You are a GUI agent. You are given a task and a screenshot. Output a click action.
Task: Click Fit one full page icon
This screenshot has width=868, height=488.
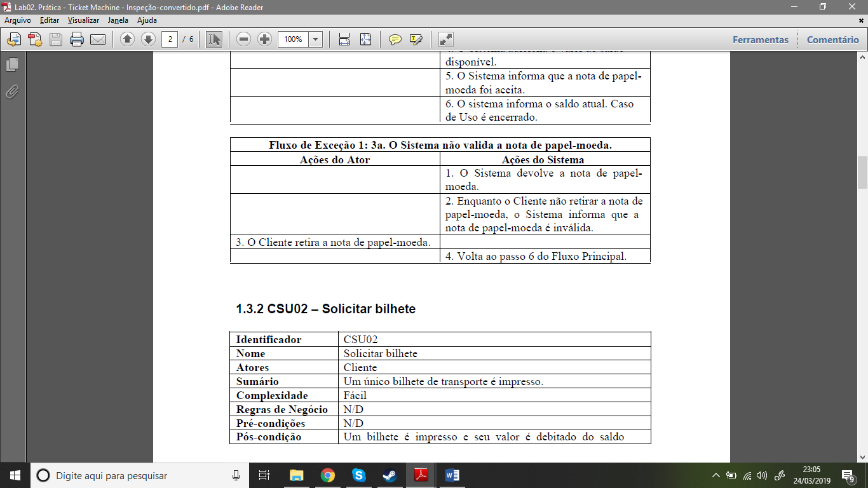(365, 39)
